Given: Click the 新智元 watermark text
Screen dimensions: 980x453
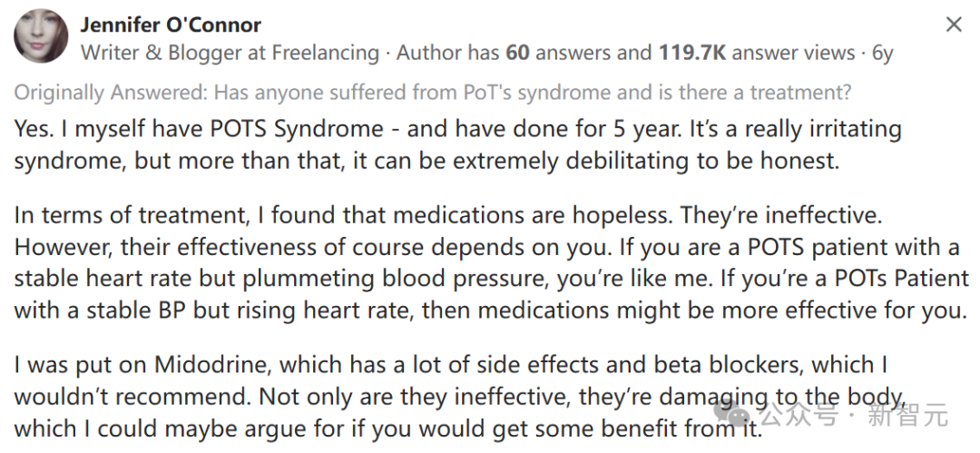Looking at the screenshot, I should click(907, 416).
